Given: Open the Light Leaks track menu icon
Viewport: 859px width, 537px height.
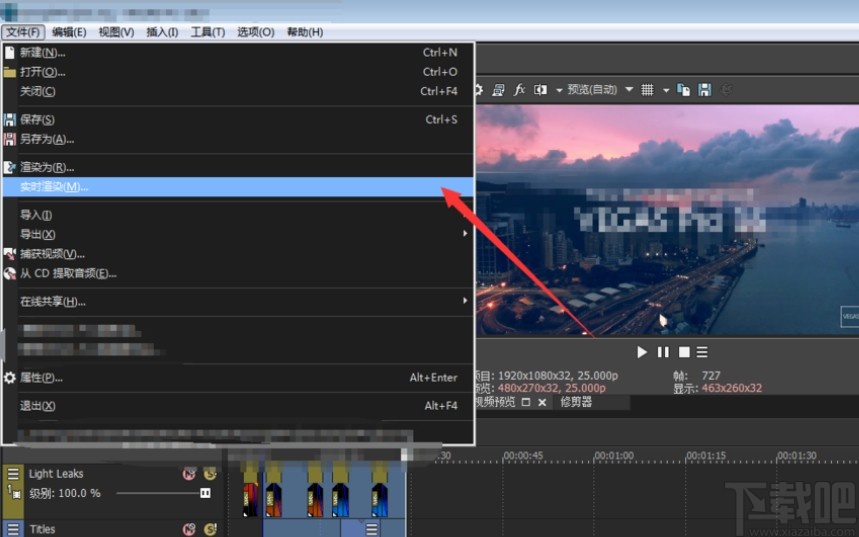Looking at the screenshot, I should [13, 473].
